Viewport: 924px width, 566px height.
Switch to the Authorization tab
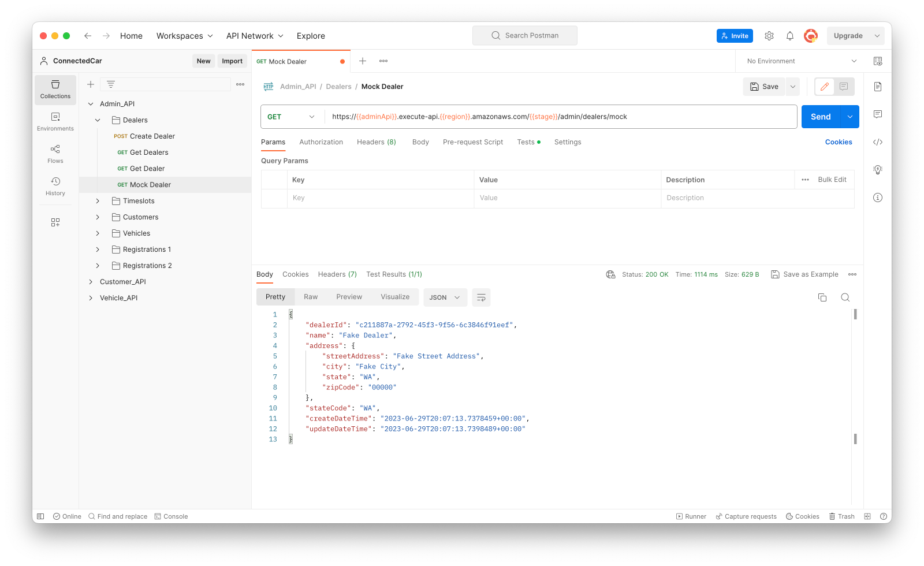tap(321, 142)
